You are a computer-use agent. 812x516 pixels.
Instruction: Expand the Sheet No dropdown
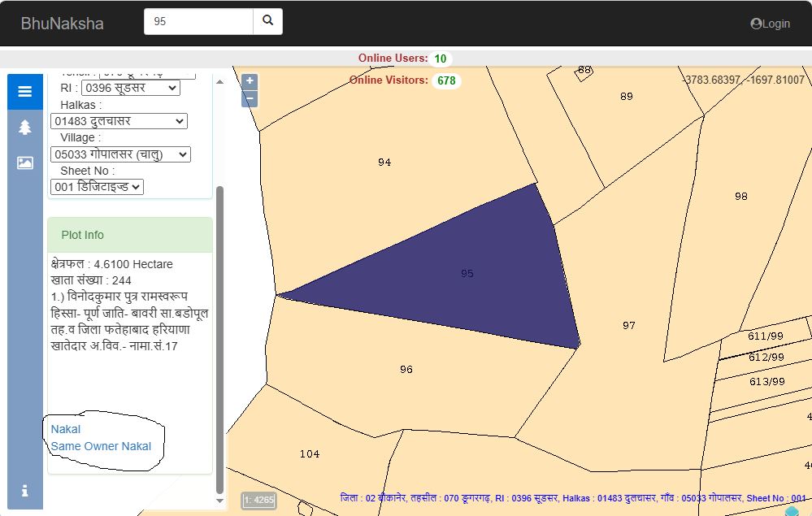[x=97, y=187]
